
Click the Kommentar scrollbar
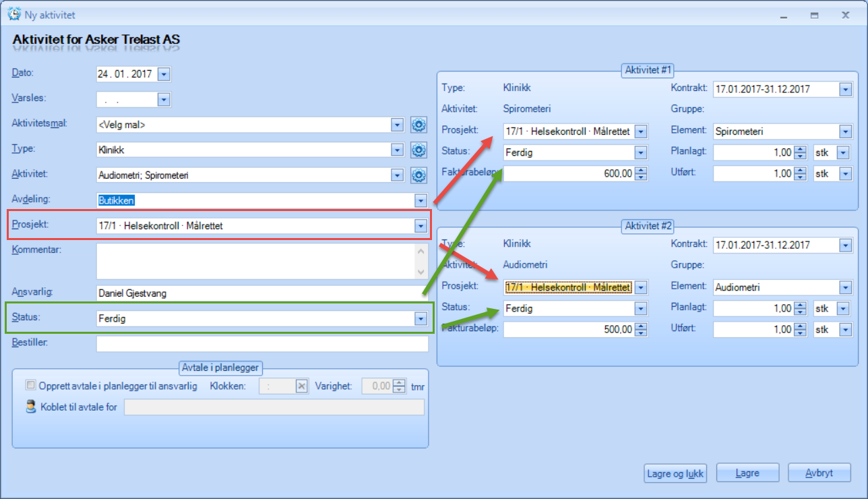click(422, 261)
